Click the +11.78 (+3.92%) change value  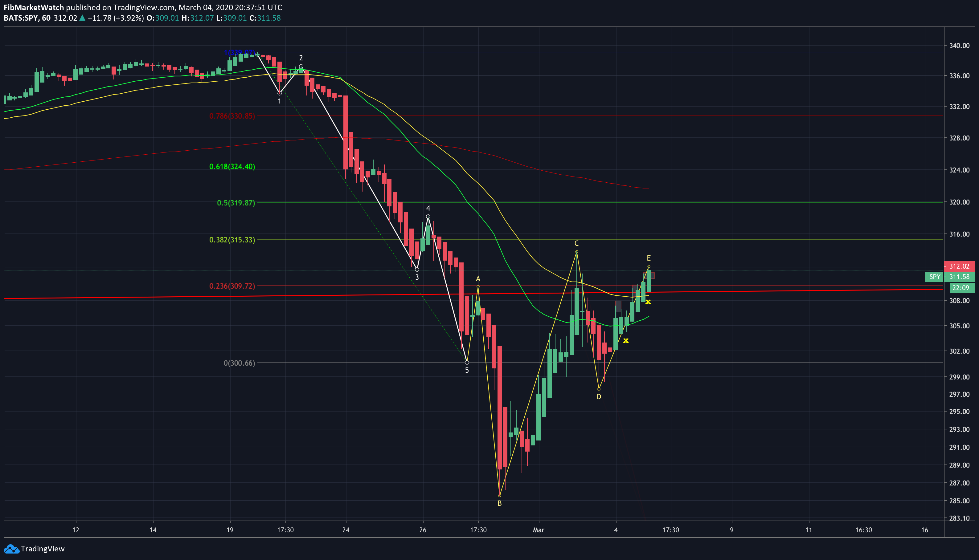116,18
